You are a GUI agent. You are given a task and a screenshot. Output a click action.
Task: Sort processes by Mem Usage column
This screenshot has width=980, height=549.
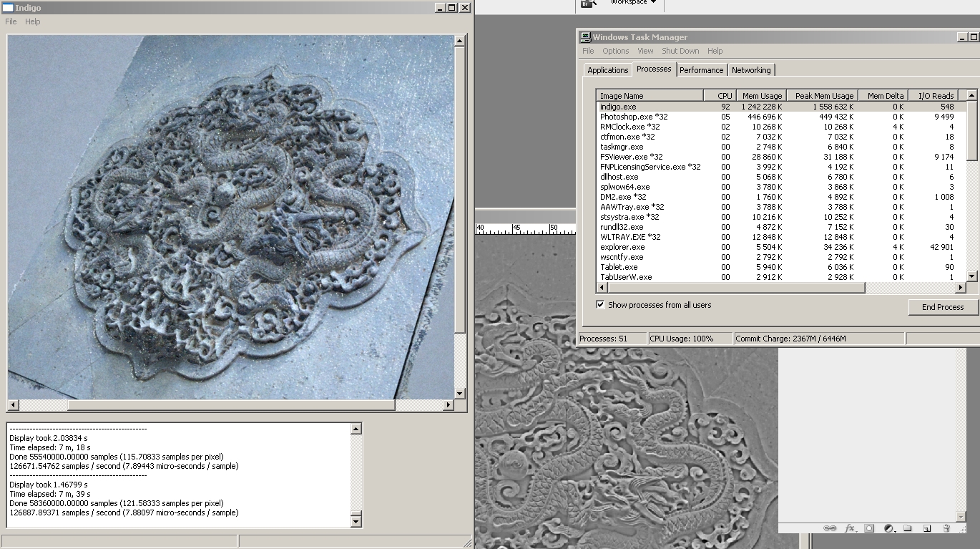click(x=761, y=96)
